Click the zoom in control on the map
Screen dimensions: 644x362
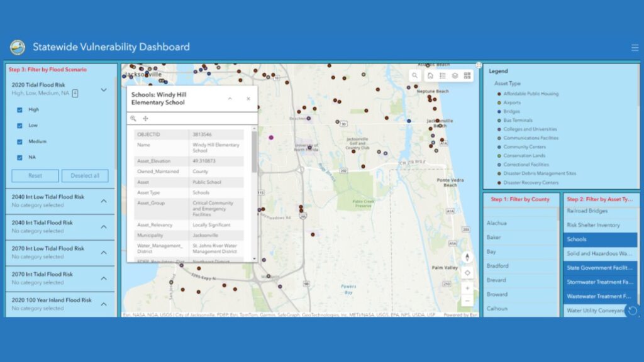pyautogui.click(x=468, y=287)
